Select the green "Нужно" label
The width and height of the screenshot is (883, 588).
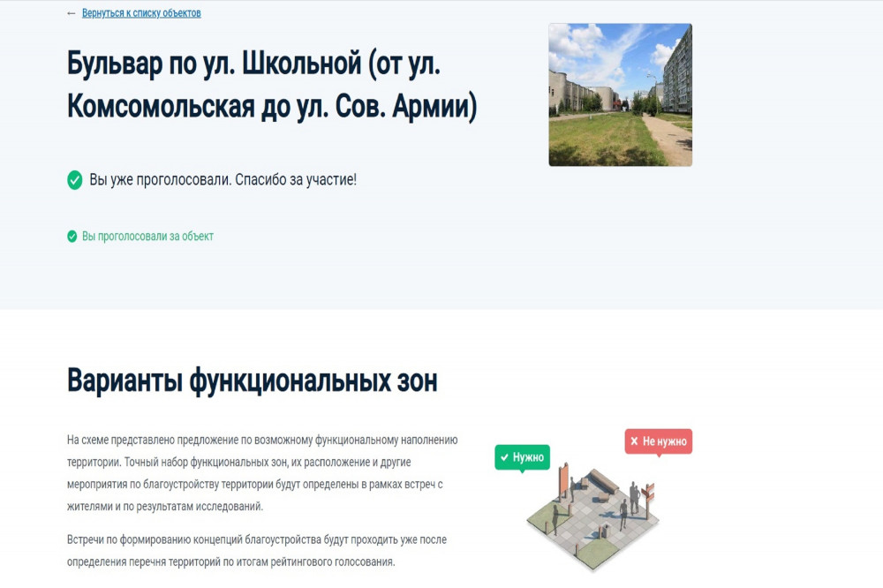tap(522, 457)
